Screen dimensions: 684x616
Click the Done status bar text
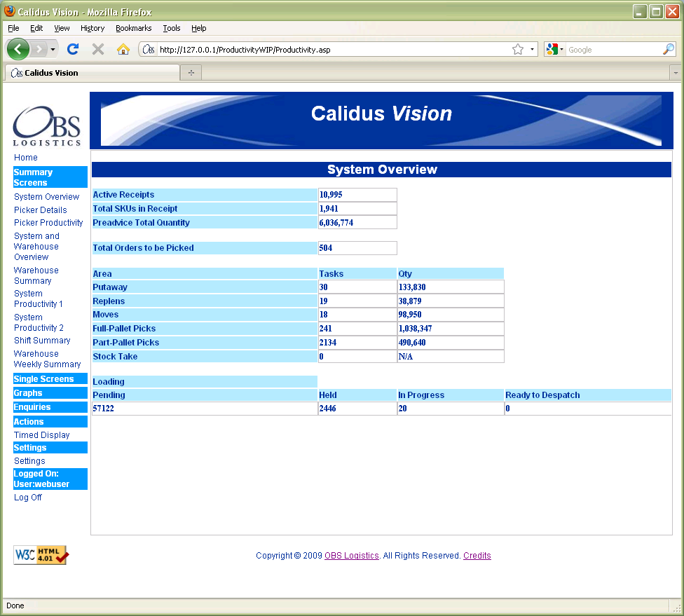click(15, 605)
